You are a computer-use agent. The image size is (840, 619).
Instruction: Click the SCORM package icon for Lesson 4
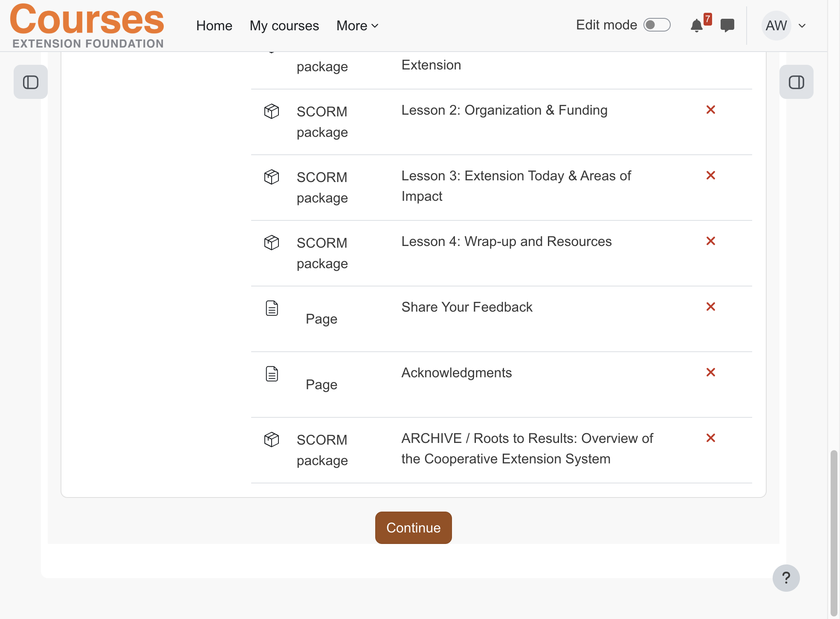(272, 243)
